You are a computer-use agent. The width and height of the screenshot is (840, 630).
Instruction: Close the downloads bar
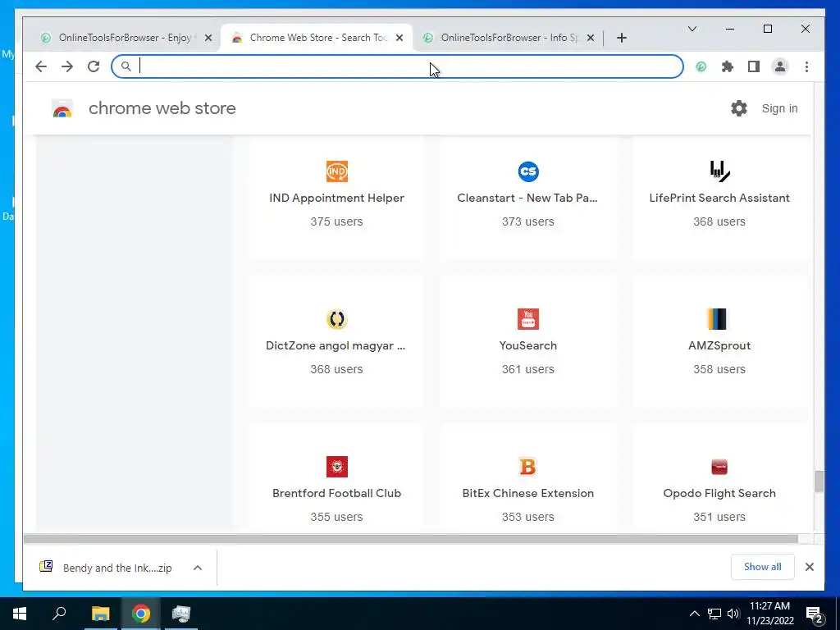tap(810, 567)
